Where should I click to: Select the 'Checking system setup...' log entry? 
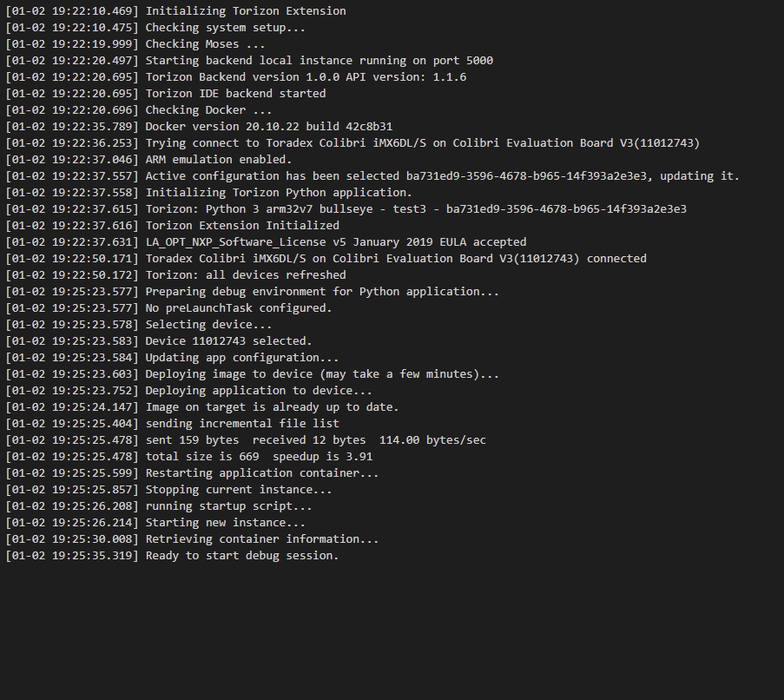coord(155,28)
